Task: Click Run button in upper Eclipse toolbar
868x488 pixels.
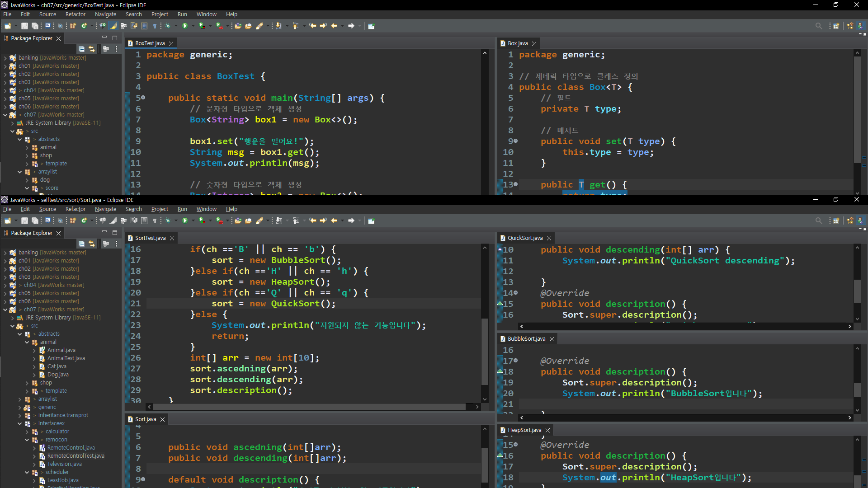Action: click(x=184, y=26)
